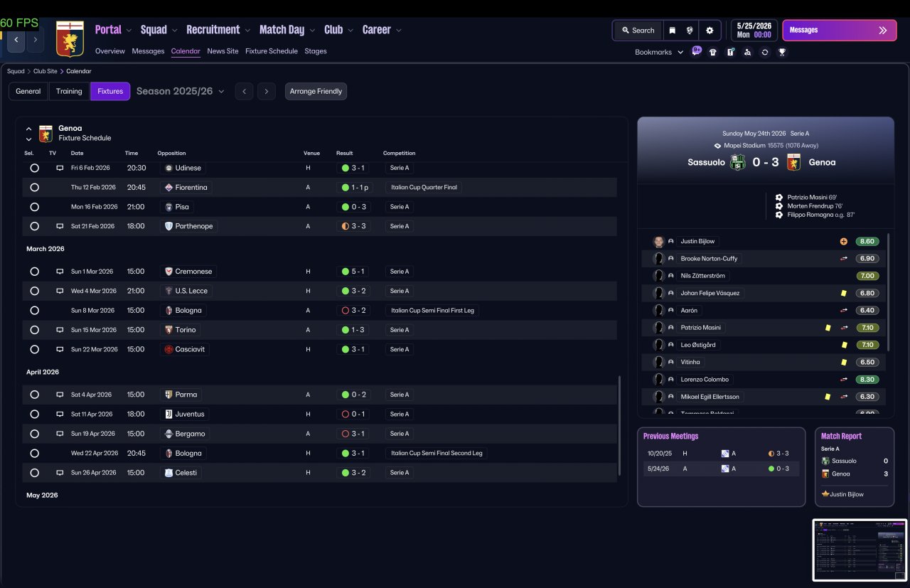
Task: Open the Overview sub-tab
Action: [110, 51]
